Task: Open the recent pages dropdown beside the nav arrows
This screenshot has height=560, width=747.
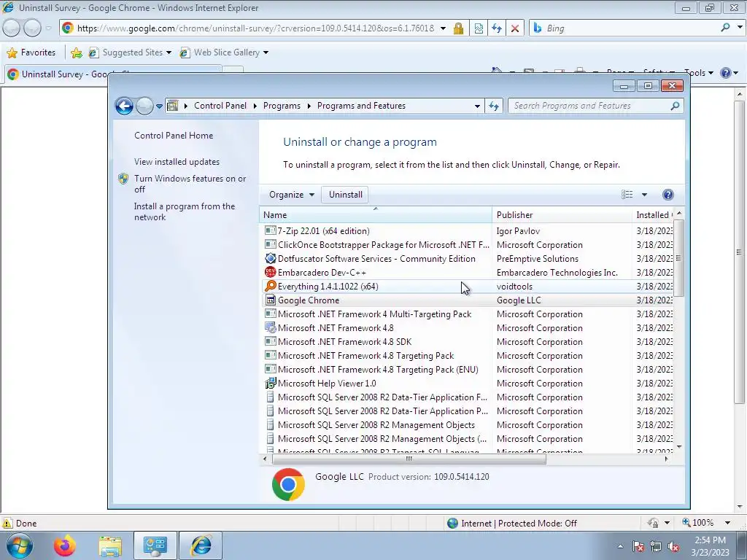Action: coord(159,106)
